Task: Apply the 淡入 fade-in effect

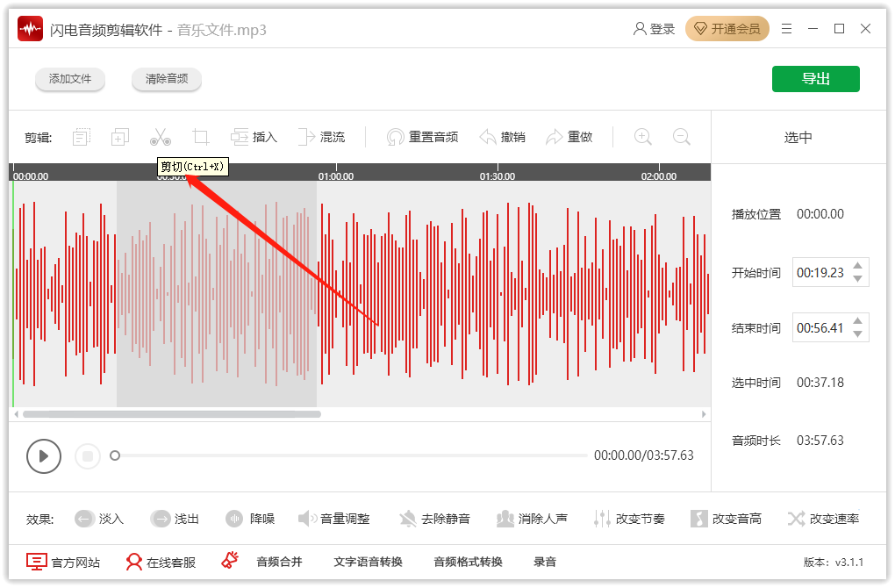Action: pyautogui.click(x=99, y=519)
